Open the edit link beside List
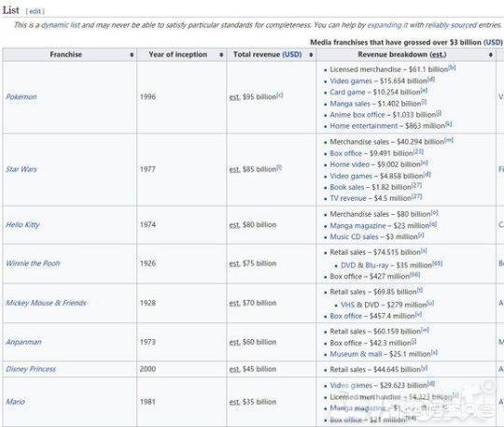This screenshot has width=504, height=427. (35, 11)
